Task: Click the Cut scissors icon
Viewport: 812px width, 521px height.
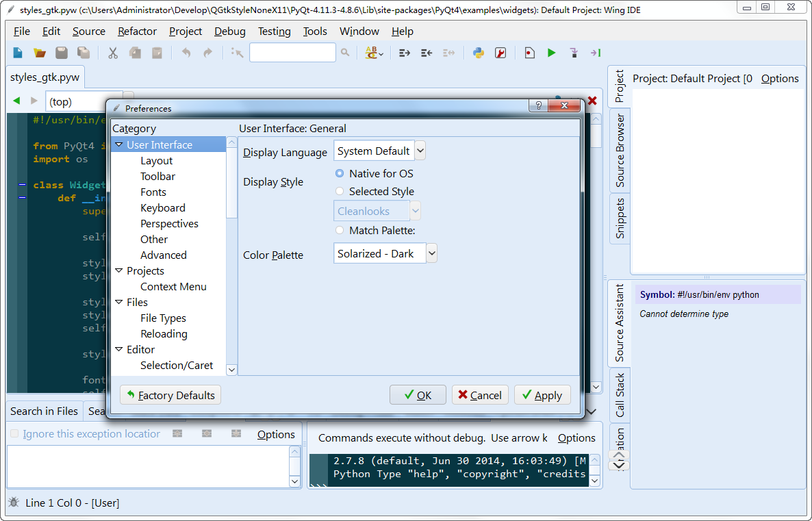Action: point(113,53)
